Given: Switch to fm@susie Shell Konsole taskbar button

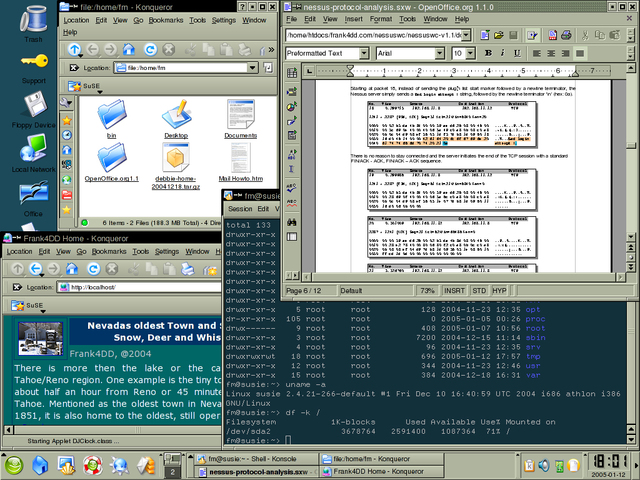Looking at the screenshot, I should coord(256,459).
